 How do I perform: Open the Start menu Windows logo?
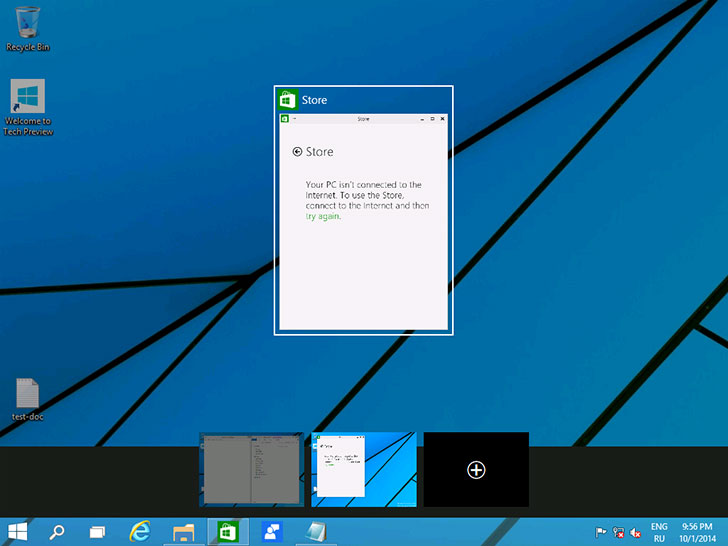(x=18, y=532)
